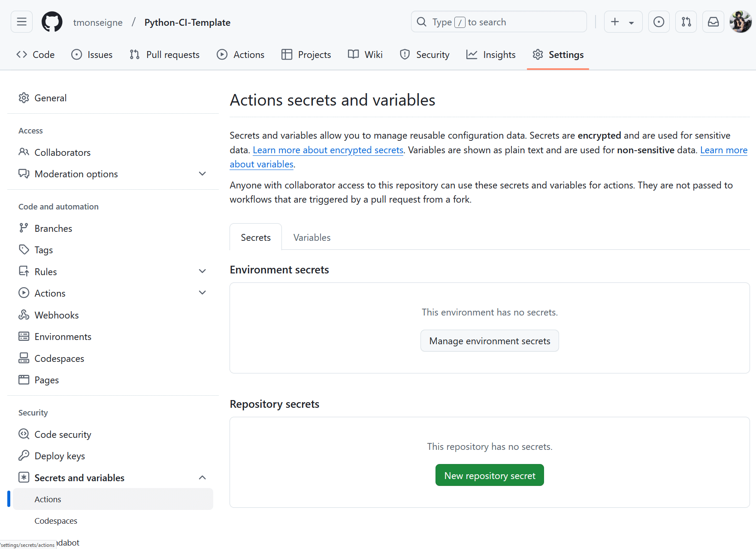
Task: Collapse the Secrets and variables section
Action: coord(203,478)
